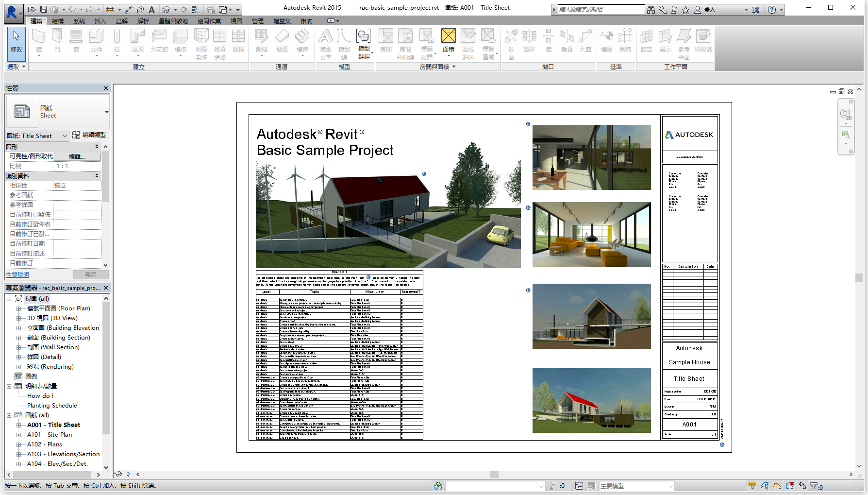Select the 窗 (Window) tool

click(76, 41)
